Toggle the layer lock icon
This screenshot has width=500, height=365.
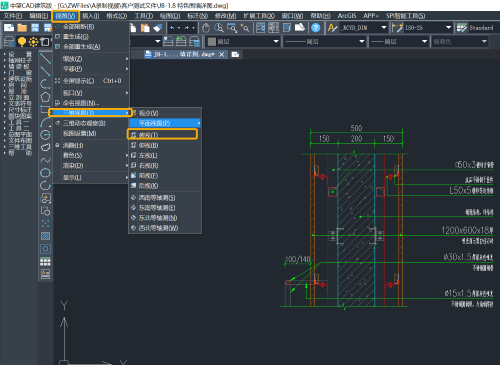pos(45,42)
